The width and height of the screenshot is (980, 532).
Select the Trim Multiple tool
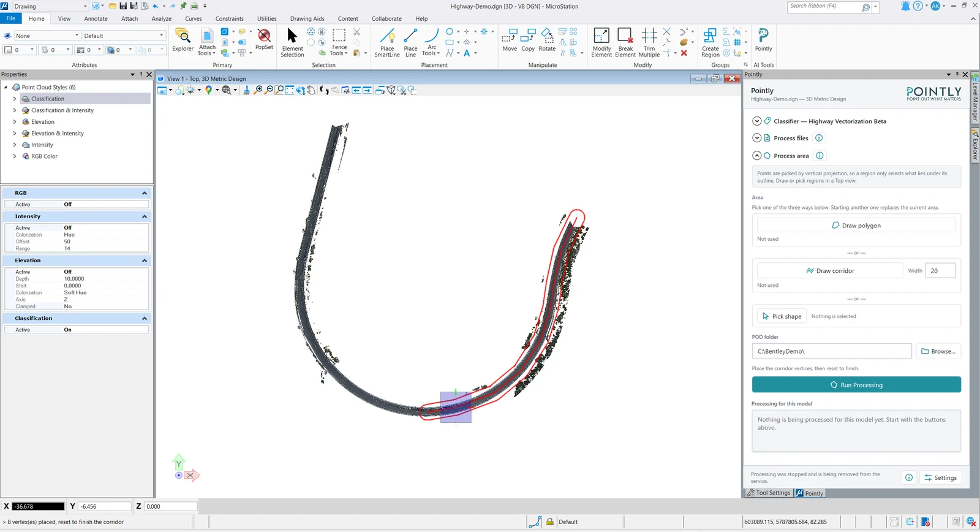(649, 42)
